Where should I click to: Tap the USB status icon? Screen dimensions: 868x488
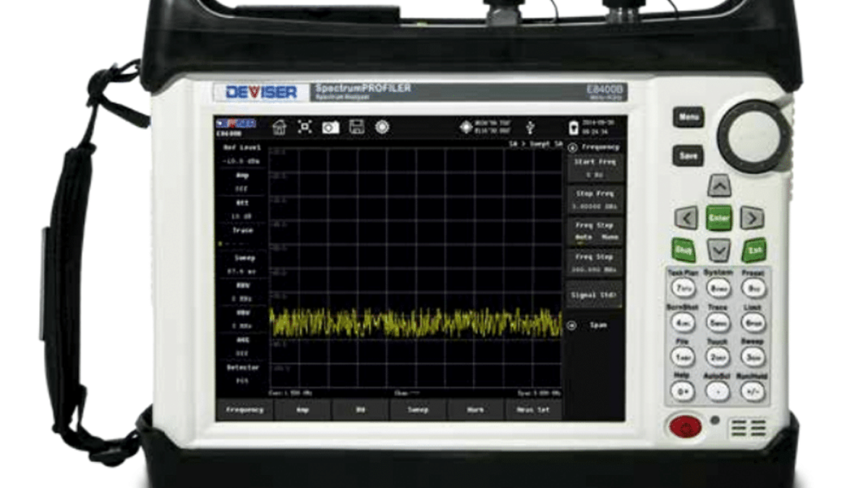531,127
